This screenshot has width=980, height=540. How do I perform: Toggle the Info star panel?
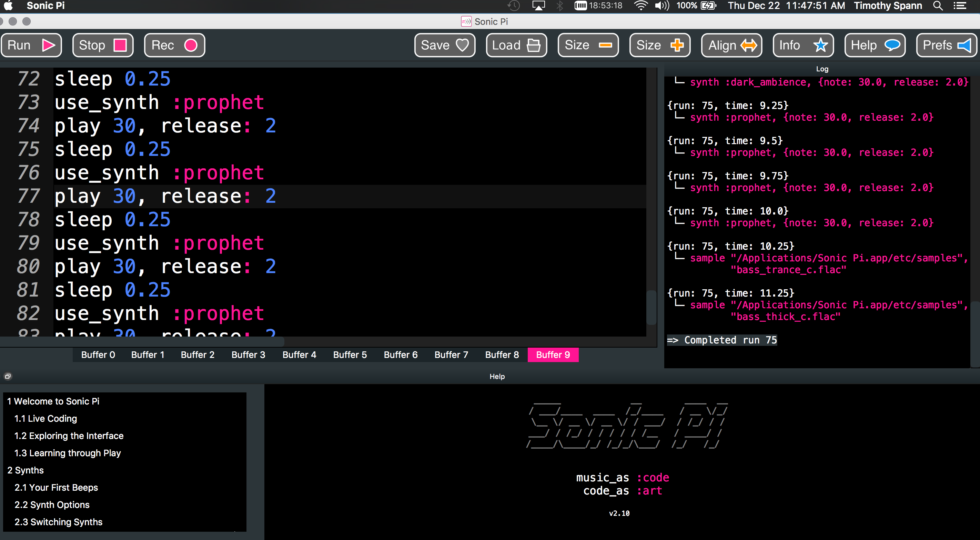tap(803, 45)
